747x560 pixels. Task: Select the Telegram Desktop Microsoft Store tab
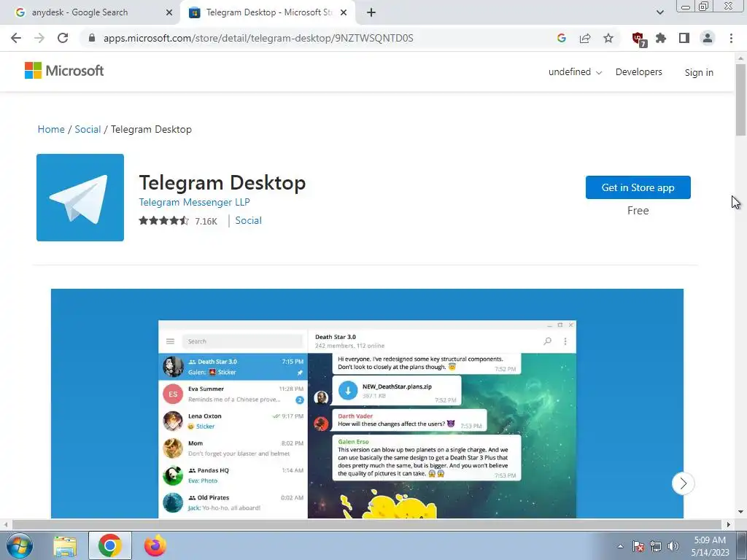click(269, 12)
